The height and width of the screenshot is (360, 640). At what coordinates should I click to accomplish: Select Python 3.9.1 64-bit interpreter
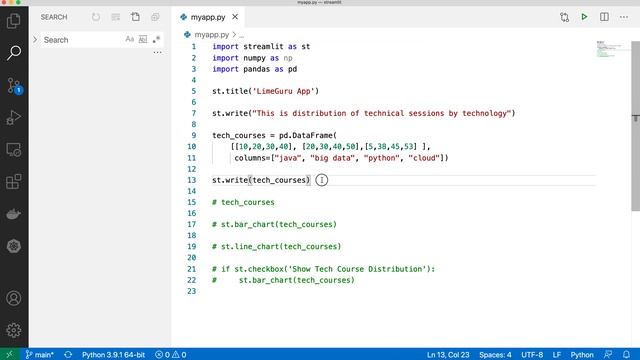pyautogui.click(x=113, y=355)
